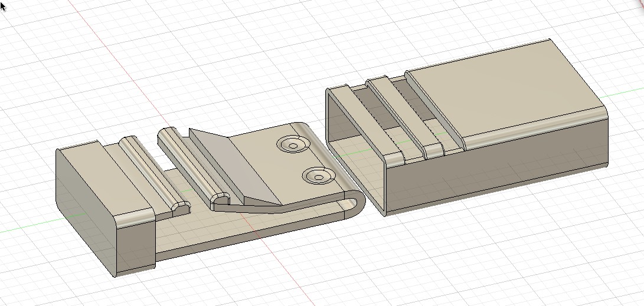
Task: Select the upper countersunk screw hole
Action: (x=292, y=145)
